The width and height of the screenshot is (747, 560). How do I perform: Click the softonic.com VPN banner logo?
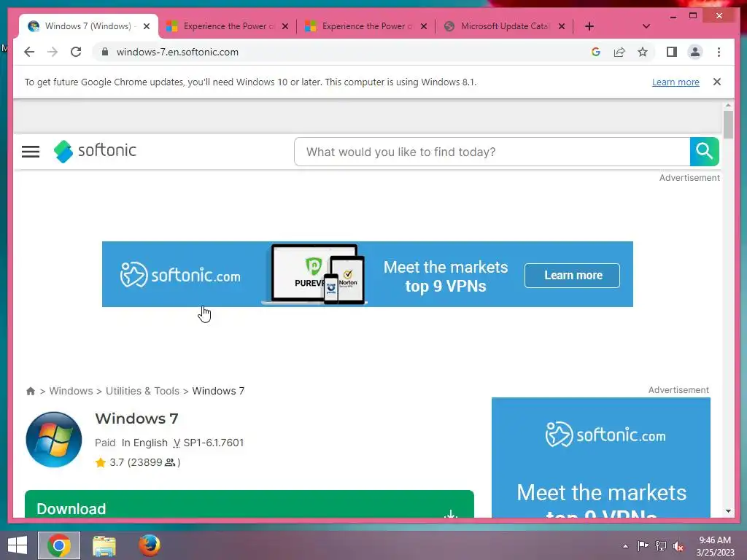pyautogui.click(x=180, y=275)
